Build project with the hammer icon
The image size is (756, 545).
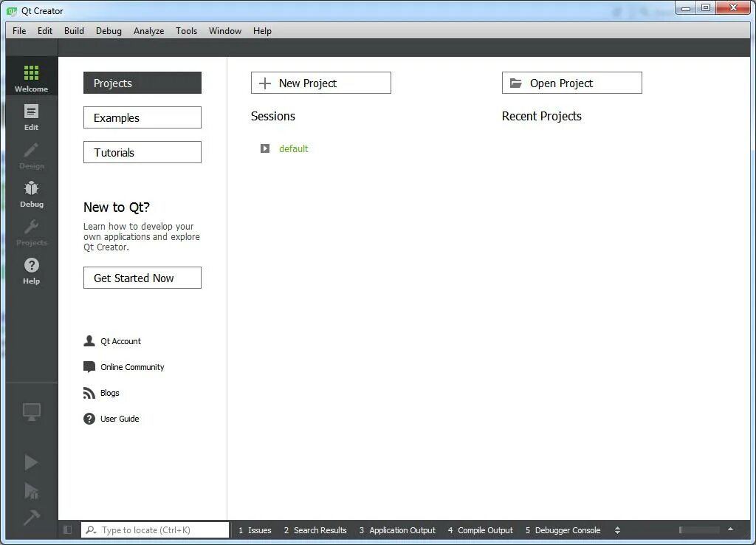[31, 517]
